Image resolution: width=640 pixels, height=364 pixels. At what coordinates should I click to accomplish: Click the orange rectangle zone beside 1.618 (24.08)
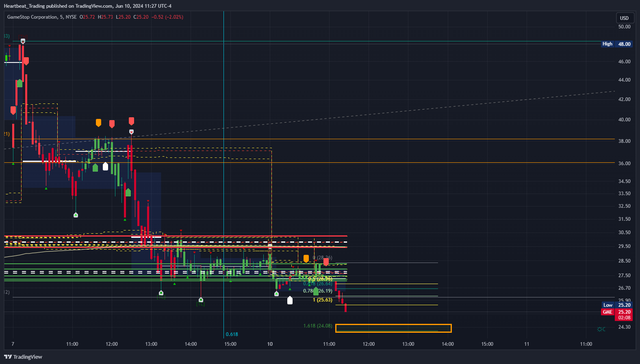pos(393,328)
